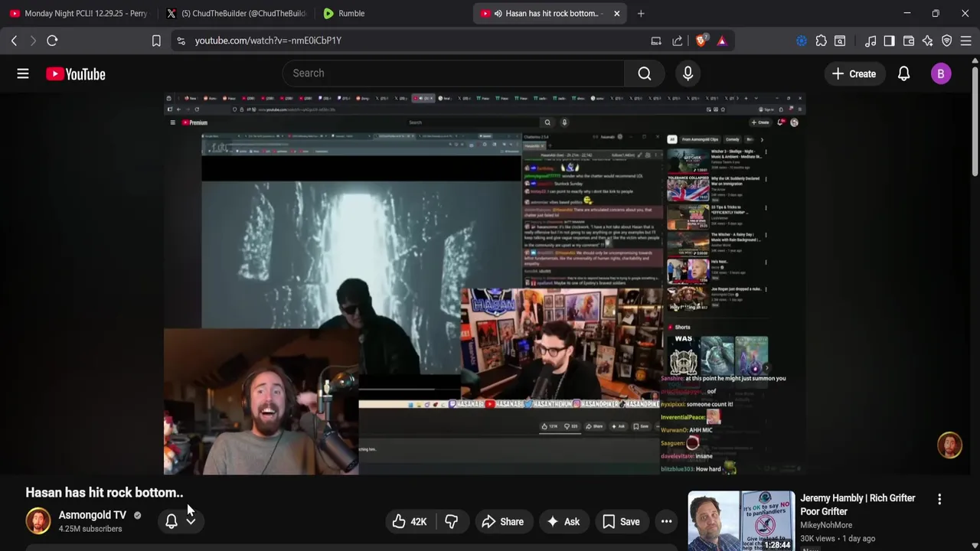Image resolution: width=980 pixels, height=551 pixels.
Task: View site settings icon left of URL
Action: 181,41
